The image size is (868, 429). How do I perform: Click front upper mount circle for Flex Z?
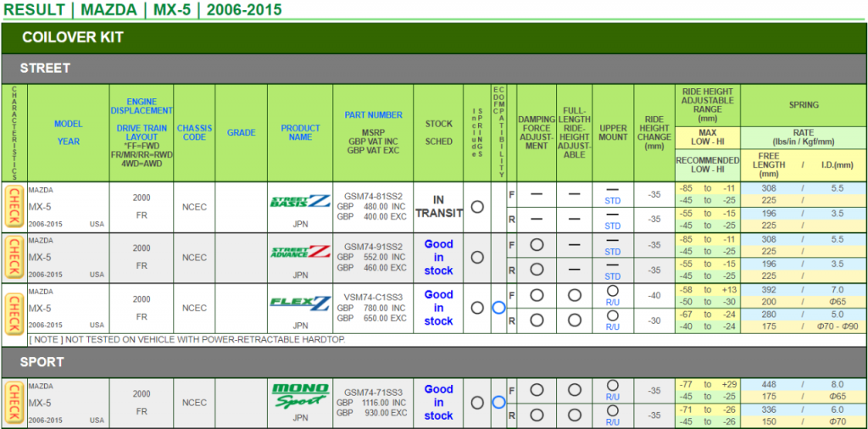(x=613, y=291)
